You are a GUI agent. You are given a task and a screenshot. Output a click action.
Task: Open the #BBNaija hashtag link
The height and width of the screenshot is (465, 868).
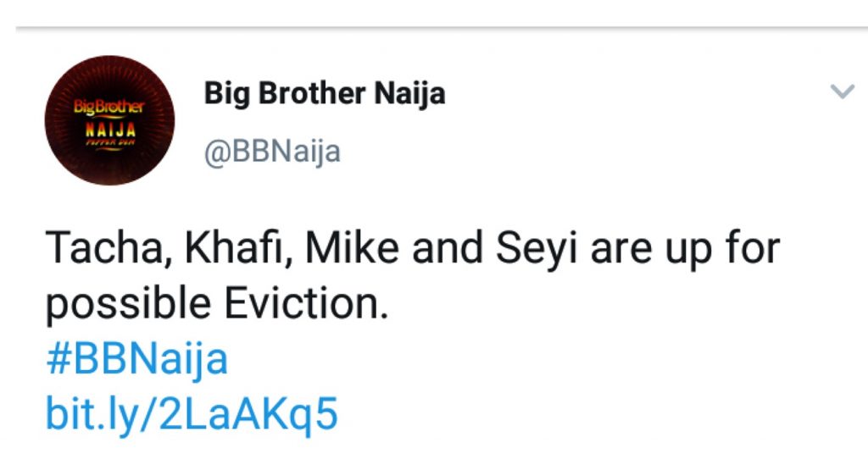coord(136,359)
